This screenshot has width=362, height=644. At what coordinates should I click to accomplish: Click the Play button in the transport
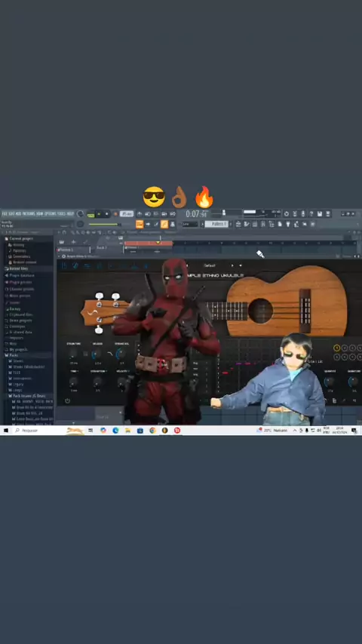99,214
